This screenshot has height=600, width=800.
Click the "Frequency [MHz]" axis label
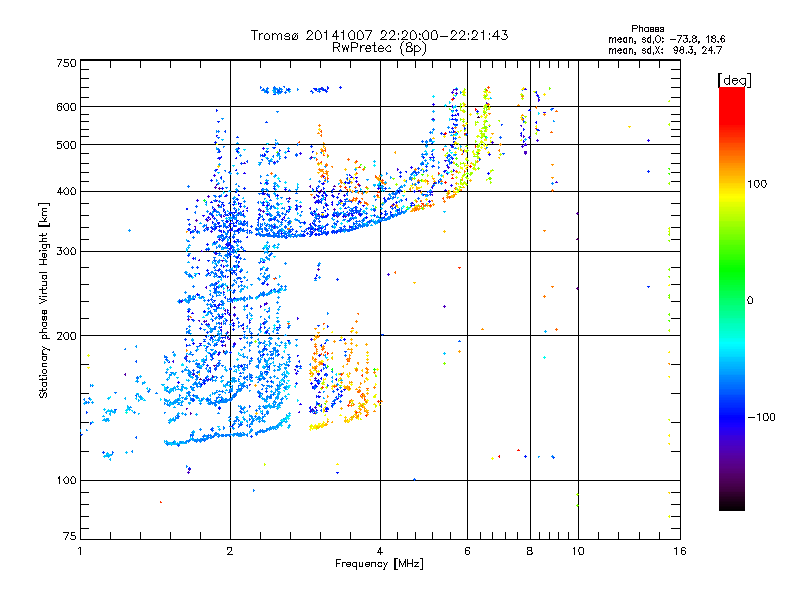[379, 564]
